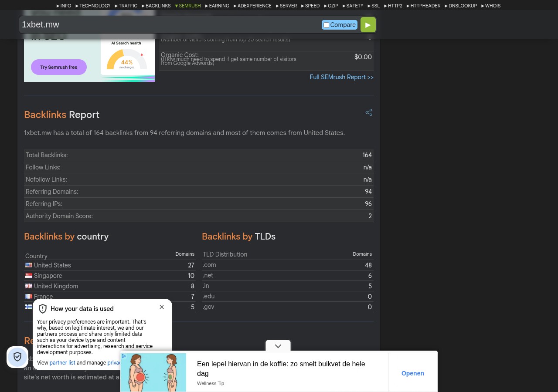558x392 pixels.
Task: Click the Organic Cost $0.00 value
Action: click(363, 57)
